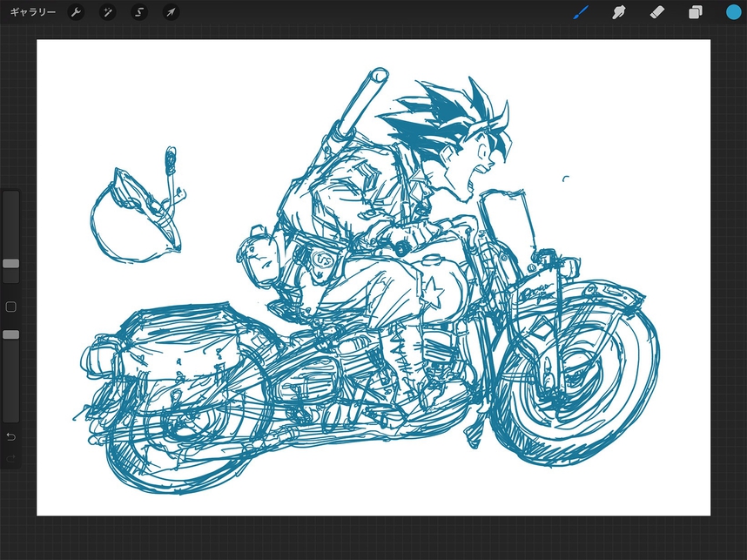Open the Adjustments magic wand menu
Screen dimensions: 747x560
click(108, 12)
